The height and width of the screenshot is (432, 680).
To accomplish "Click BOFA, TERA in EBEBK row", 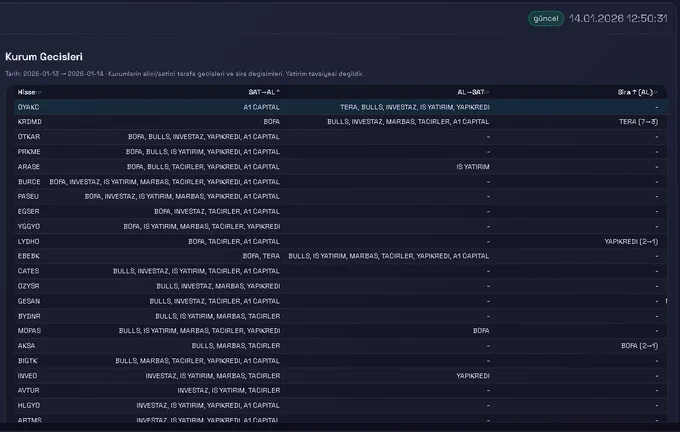I will pyautogui.click(x=261, y=256).
